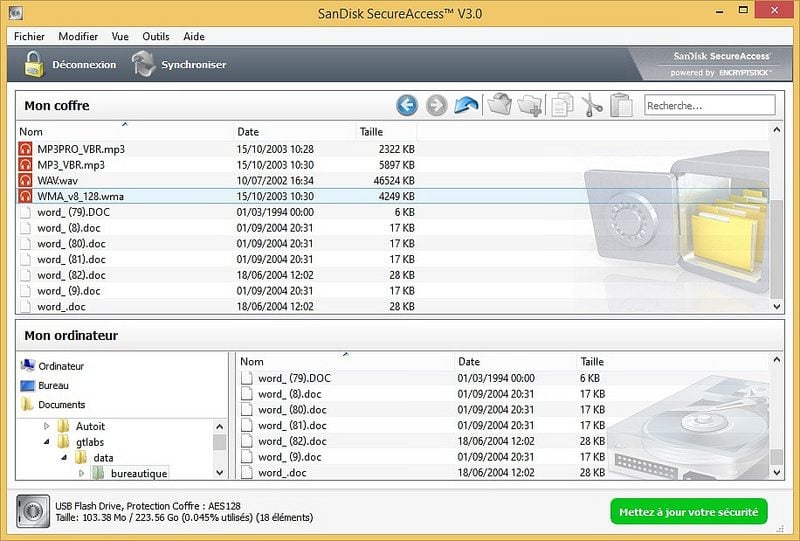Viewport: 800px width, 541px height.
Task: Sort vault list by Date column
Action: tap(294, 131)
